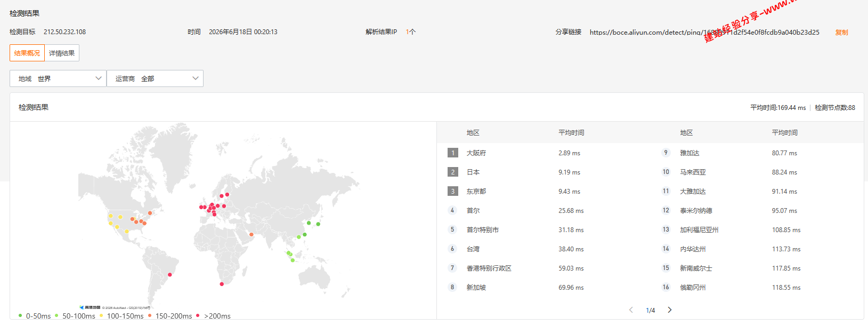Select the 大阪府 region row
The height and width of the screenshot is (325, 868).
543,153
